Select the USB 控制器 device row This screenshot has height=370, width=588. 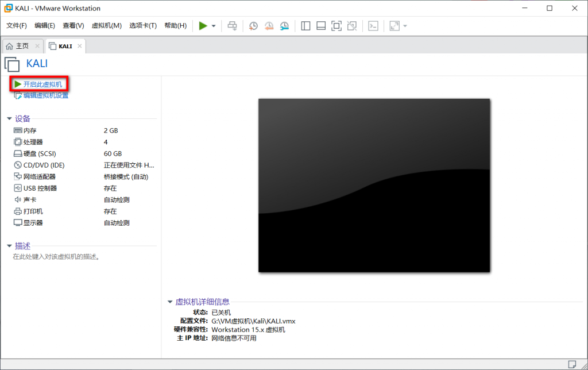click(x=84, y=188)
